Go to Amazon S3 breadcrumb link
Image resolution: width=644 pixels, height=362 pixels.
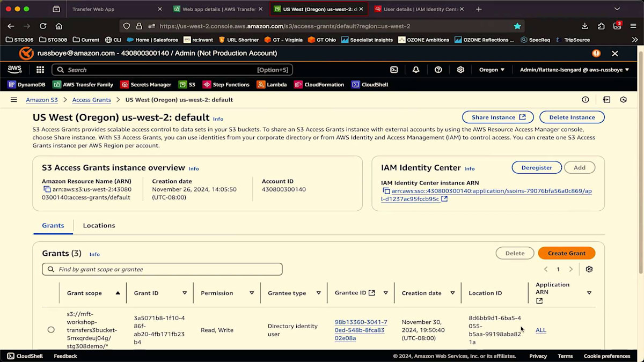point(42,100)
